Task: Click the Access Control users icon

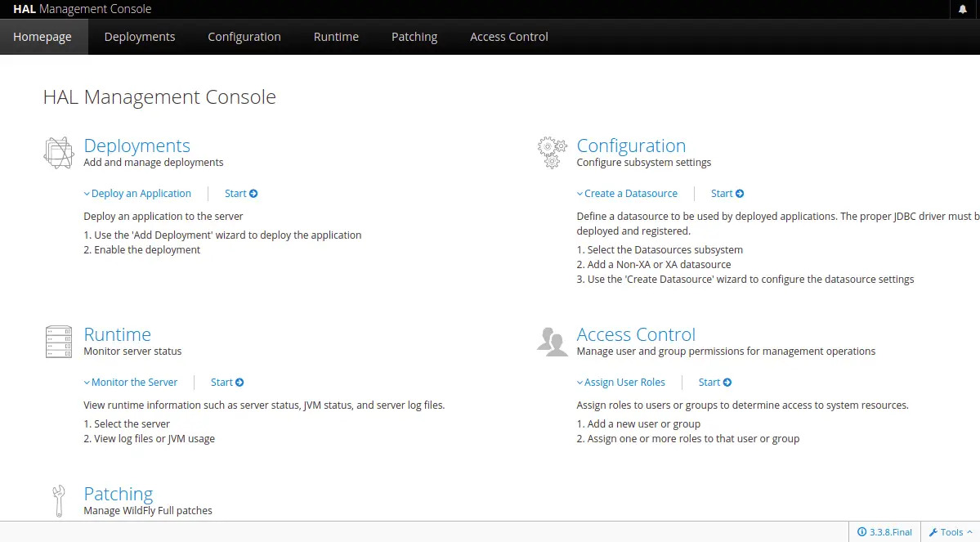Action: pos(552,342)
